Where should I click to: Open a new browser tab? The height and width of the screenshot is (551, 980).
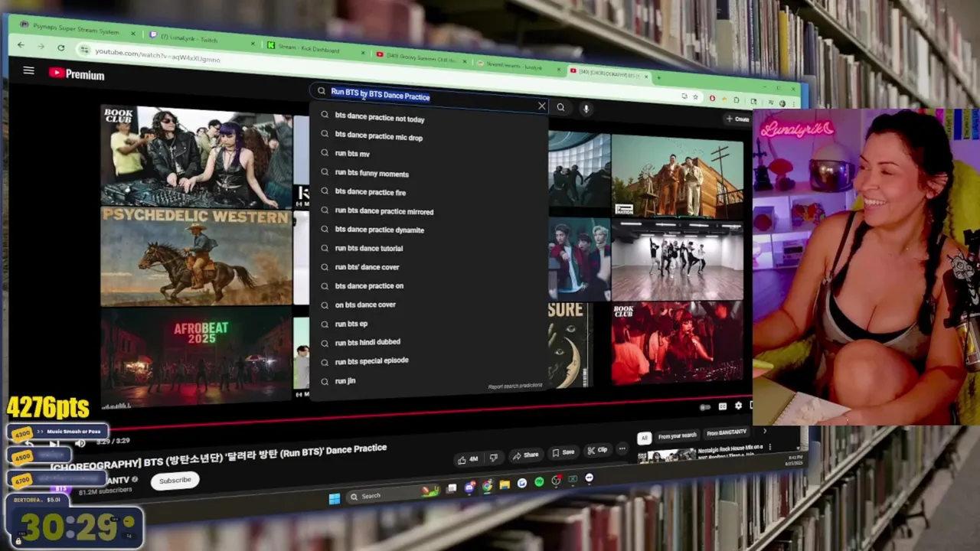pyautogui.click(x=658, y=77)
